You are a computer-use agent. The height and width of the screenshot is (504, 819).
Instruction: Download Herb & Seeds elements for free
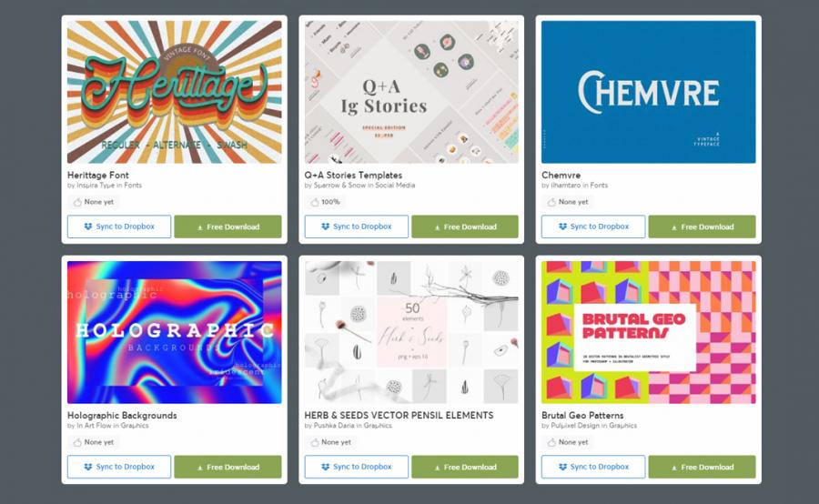pos(465,467)
